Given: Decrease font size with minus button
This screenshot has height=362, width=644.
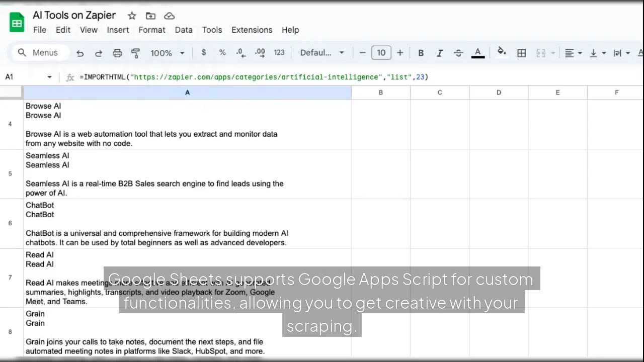Looking at the screenshot, I should point(363,52).
